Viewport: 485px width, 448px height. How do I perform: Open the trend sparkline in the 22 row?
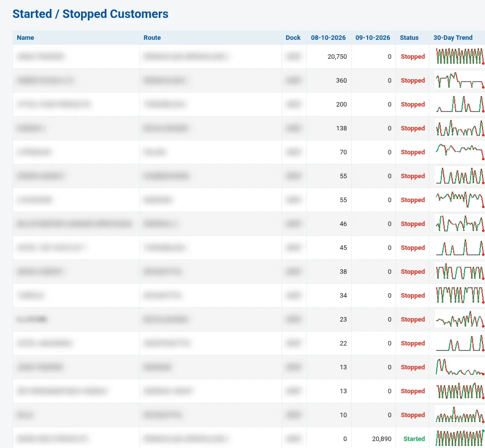(460, 342)
